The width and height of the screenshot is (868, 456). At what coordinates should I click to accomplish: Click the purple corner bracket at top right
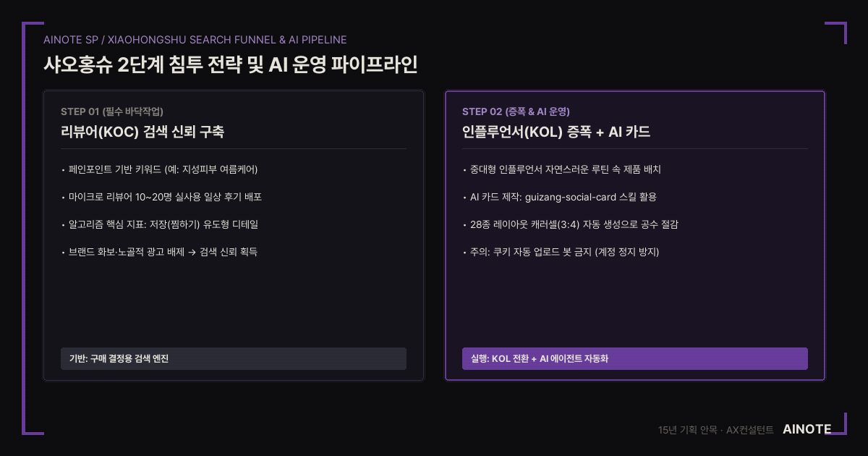pos(835,33)
